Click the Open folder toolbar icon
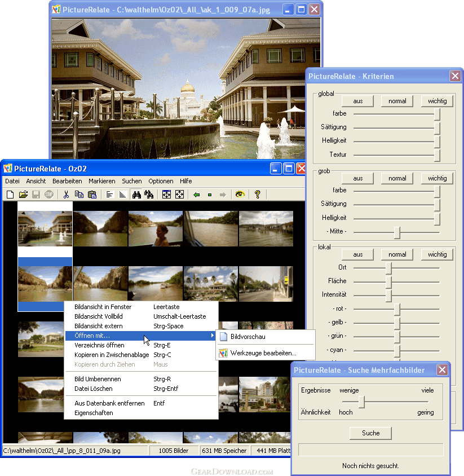Viewport: 464px width, 476px height. click(23, 194)
